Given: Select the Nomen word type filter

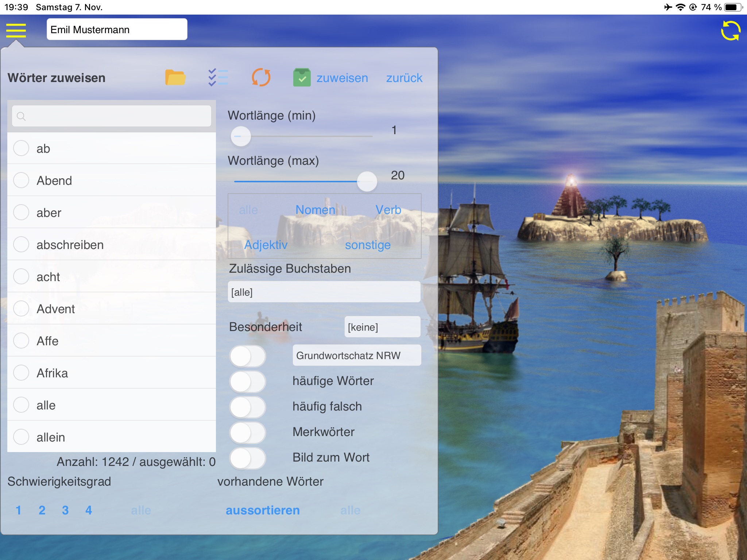Looking at the screenshot, I should 315,210.
